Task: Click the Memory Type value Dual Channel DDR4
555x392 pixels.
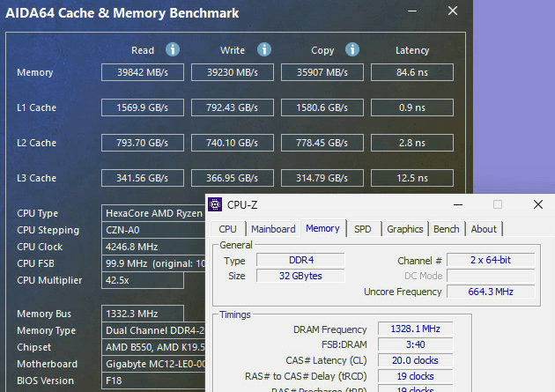Action: point(153,330)
